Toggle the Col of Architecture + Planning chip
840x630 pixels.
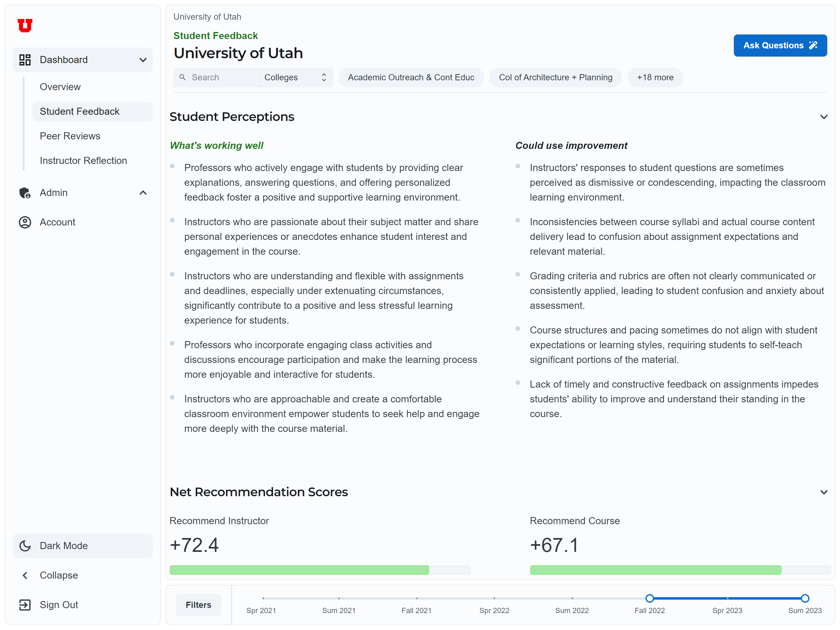coord(555,77)
